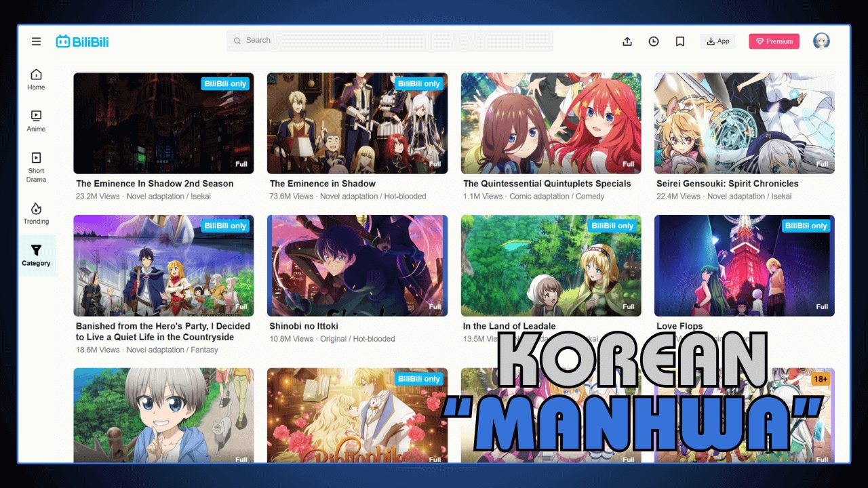The height and width of the screenshot is (488, 868).
Task: Click the BiliBili logo
Action: tap(82, 41)
